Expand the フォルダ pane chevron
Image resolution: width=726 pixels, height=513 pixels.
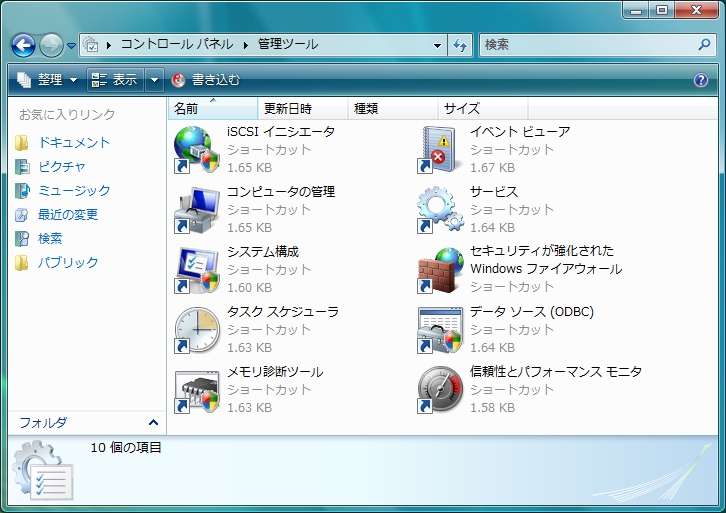click(x=153, y=422)
